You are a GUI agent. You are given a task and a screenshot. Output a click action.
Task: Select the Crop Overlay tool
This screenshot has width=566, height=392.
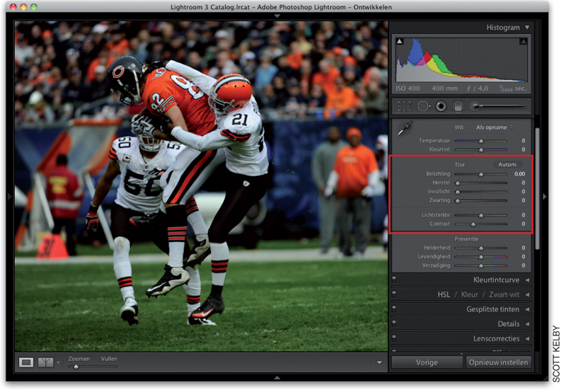click(404, 106)
